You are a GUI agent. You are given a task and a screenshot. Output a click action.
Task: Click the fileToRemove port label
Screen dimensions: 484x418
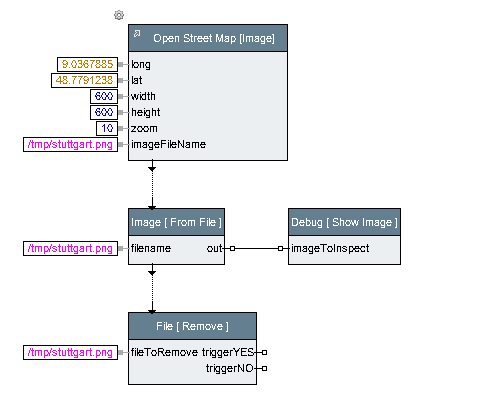(164, 352)
